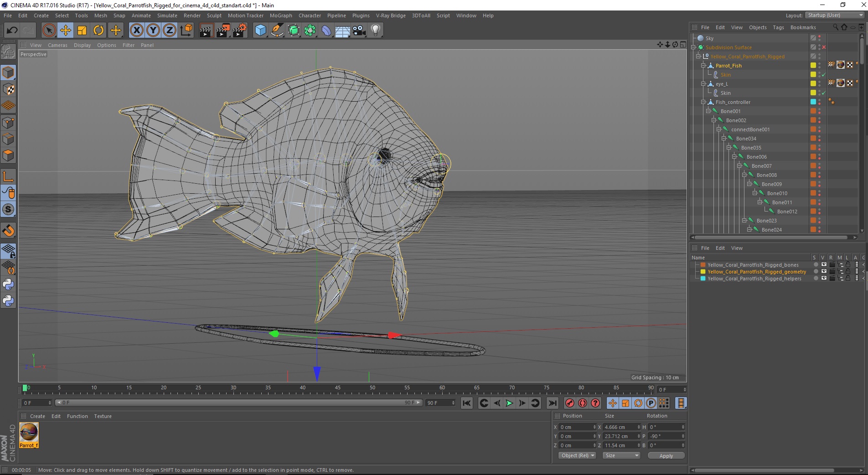The image size is (868, 475).
Task: Switch to Edges mode
Action: (x=8, y=139)
